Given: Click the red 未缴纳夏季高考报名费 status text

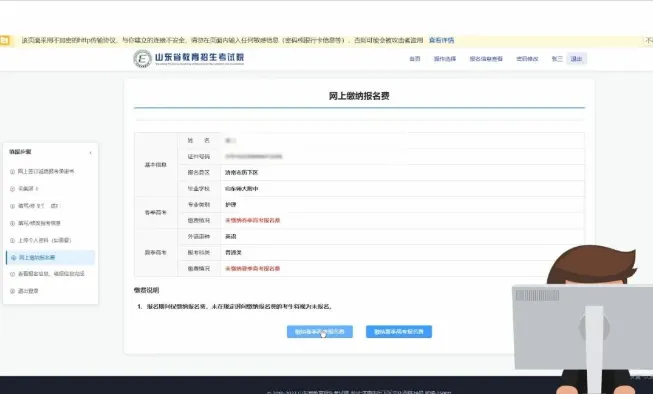Looking at the screenshot, I should 252,269.
